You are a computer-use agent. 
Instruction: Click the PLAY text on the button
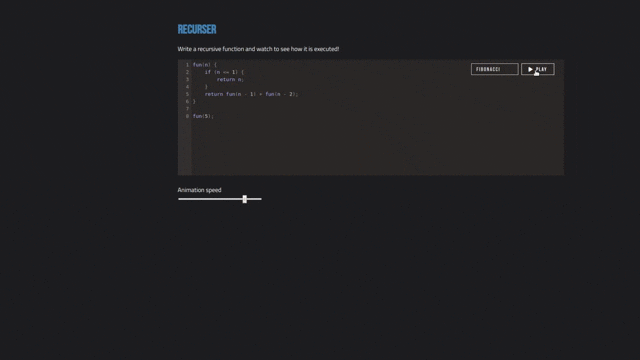(x=541, y=69)
